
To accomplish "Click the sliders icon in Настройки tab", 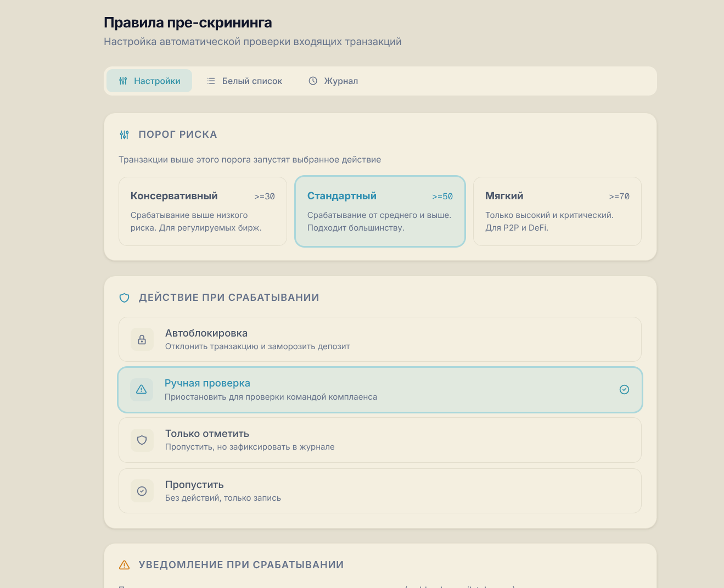I will click(x=123, y=81).
